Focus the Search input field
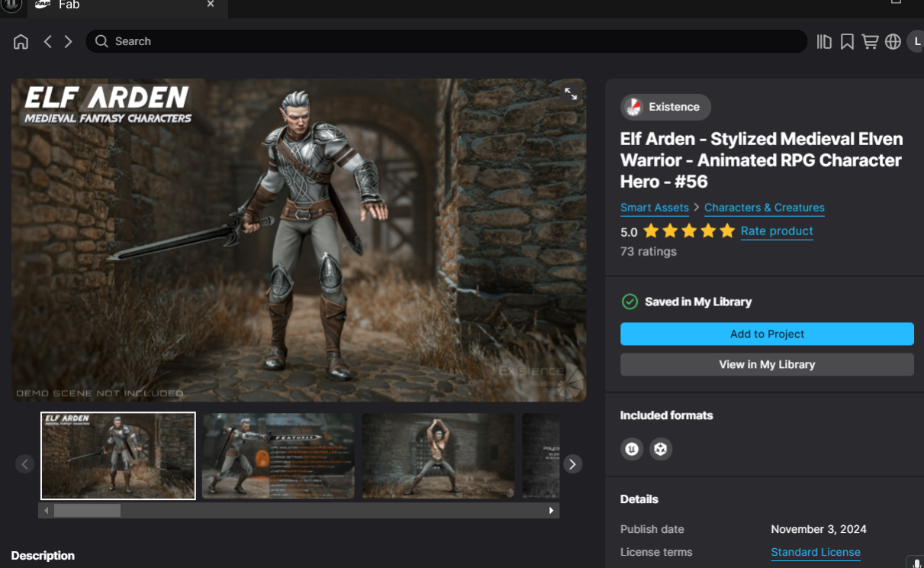 click(x=446, y=41)
